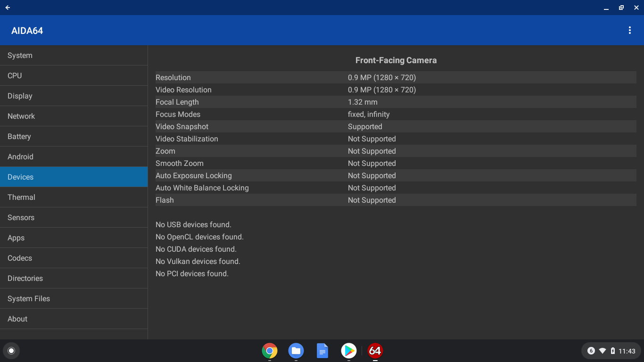Viewport: 644px width, 362px height.
Task: Close the AIDA64 window
Action: click(636, 8)
